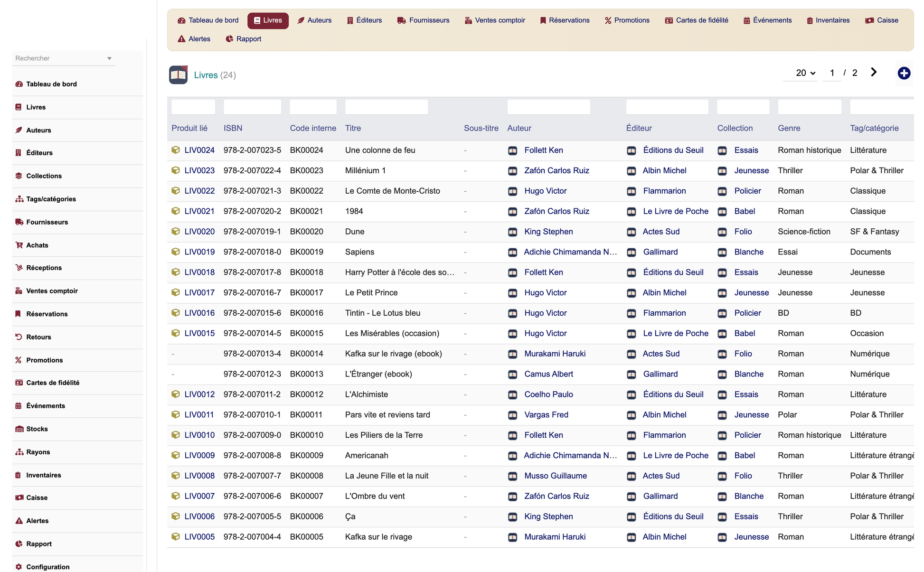Image resolution: width=924 pixels, height=572 pixels.
Task: Open the rows-per-page dropdown showing 20
Action: pyautogui.click(x=805, y=73)
